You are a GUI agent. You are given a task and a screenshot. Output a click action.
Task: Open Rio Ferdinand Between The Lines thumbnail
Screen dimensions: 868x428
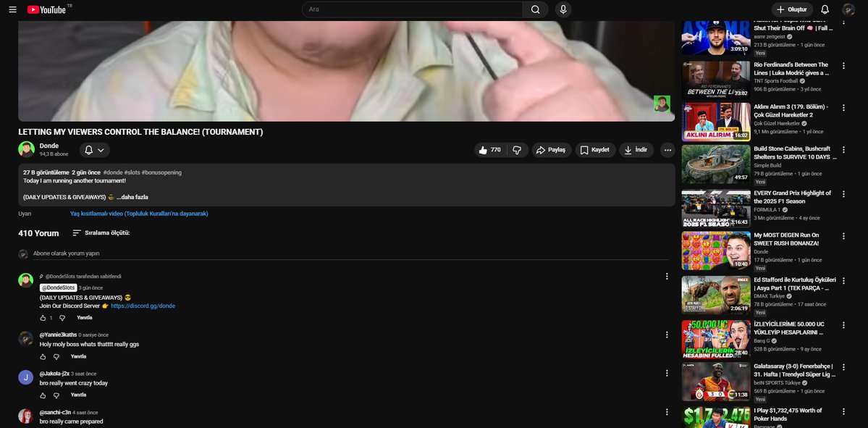tap(716, 80)
